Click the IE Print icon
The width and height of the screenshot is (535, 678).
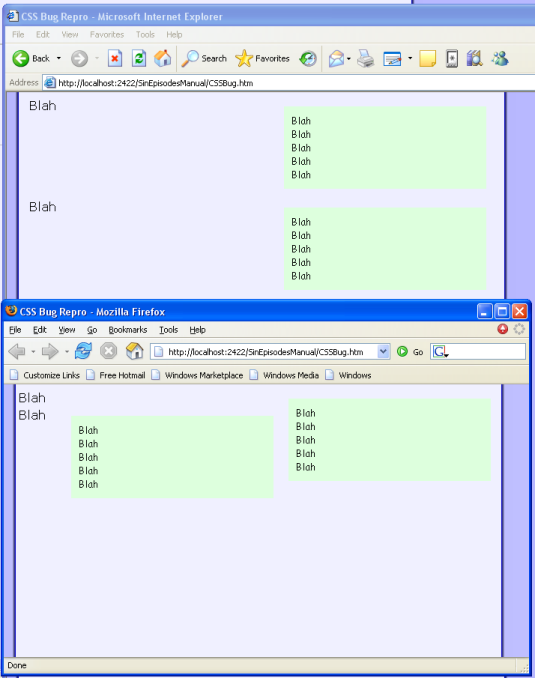(x=365, y=58)
